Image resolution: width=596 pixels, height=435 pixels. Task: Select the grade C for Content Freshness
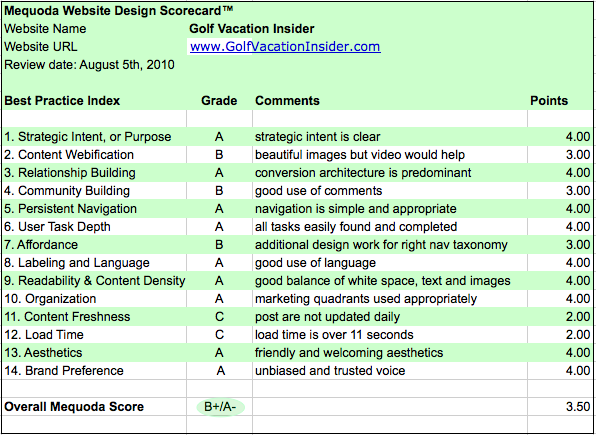(219, 317)
